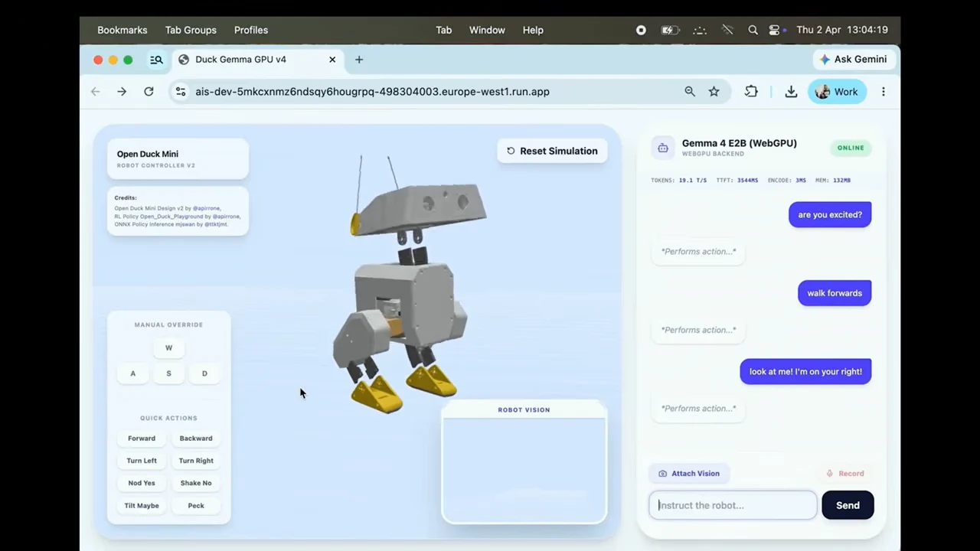Click the browser Back arrow
The image size is (980, 551).
[x=95, y=92]
